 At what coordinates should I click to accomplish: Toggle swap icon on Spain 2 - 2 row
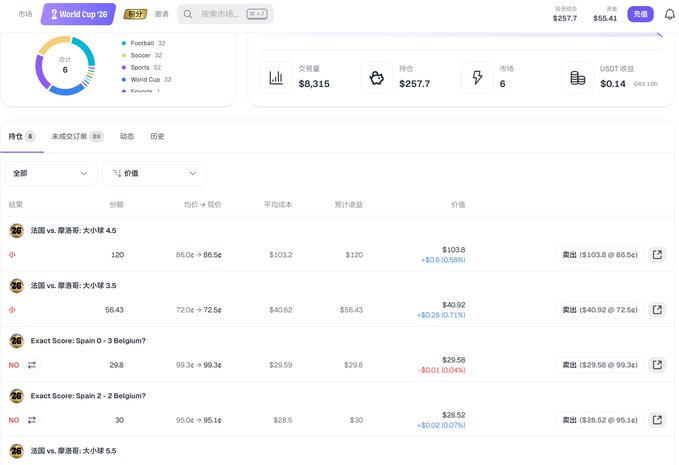pos(32,420)
